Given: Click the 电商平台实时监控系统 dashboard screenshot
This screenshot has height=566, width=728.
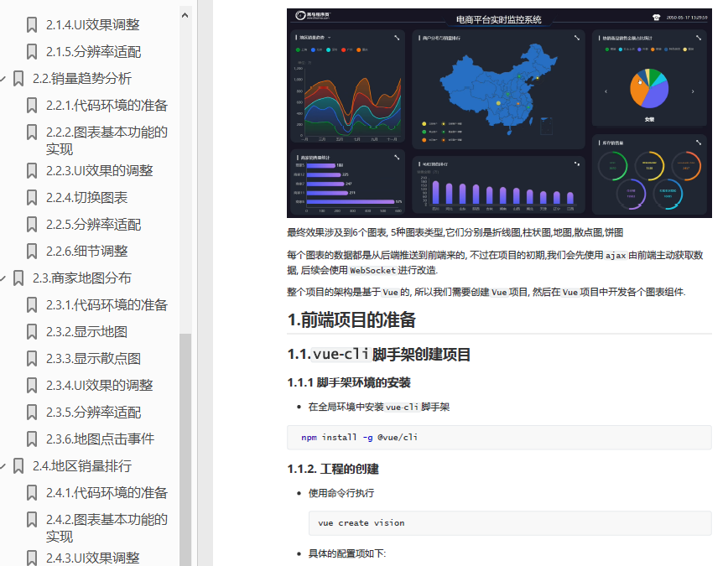Looking at the screenshot, I should click(496, 114).
